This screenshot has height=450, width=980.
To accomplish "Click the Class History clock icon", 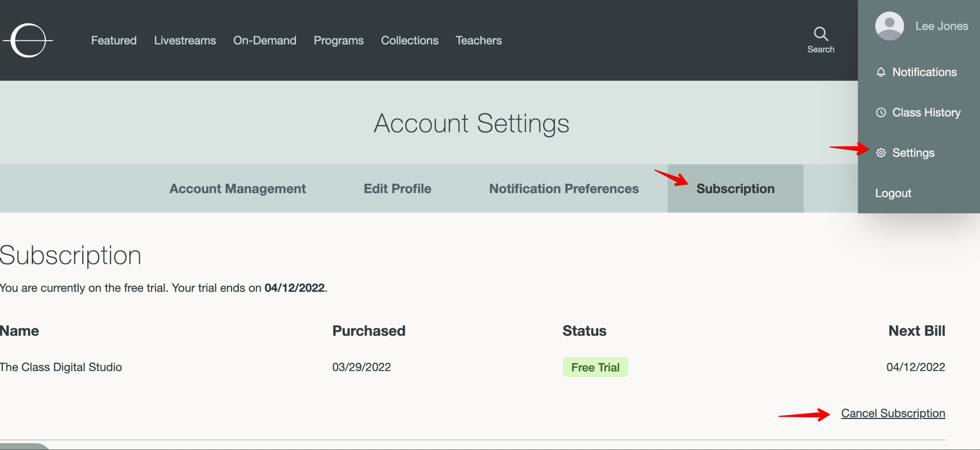I will coord(881,113).
